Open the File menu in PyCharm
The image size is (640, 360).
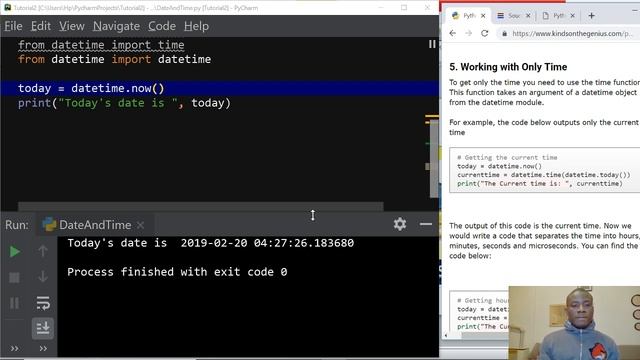13,26
